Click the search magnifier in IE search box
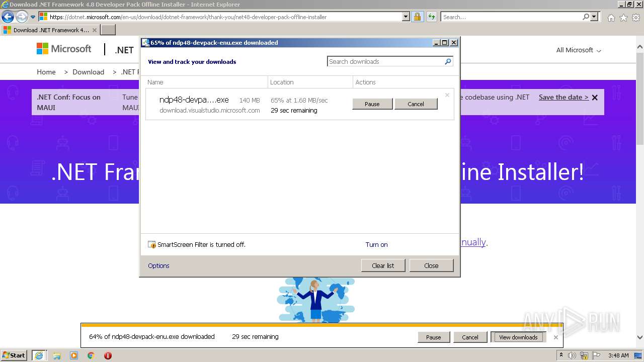 [x=586, y=17]
